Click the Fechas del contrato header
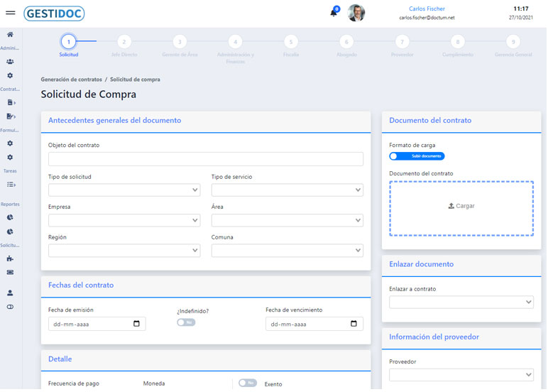Screen dimensions: 548x392 coord(81,285)
